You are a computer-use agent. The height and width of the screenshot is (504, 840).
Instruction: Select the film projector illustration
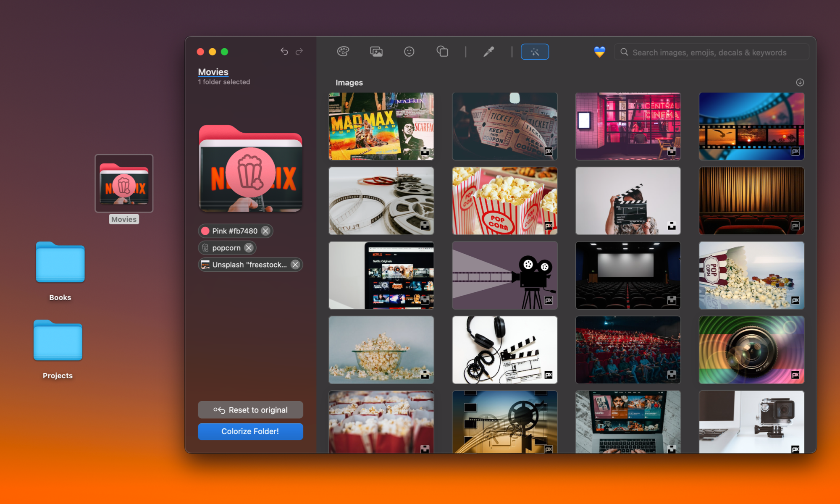point(504,275)
